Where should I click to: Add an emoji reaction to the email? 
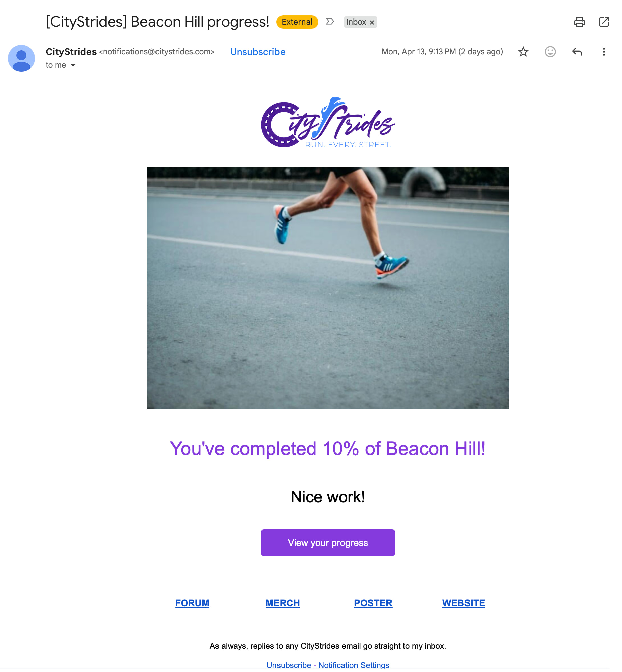pos(550,52)
